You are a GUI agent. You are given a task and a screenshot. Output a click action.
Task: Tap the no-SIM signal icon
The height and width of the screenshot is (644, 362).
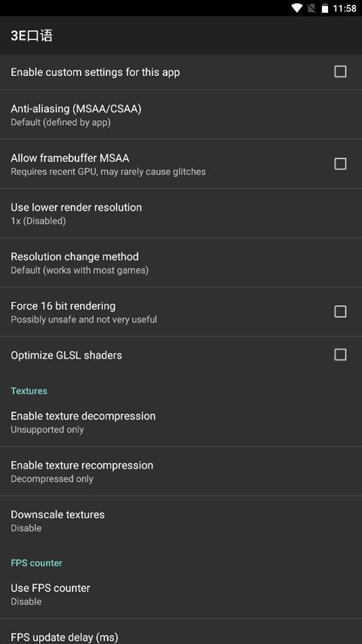click(311, 8)
